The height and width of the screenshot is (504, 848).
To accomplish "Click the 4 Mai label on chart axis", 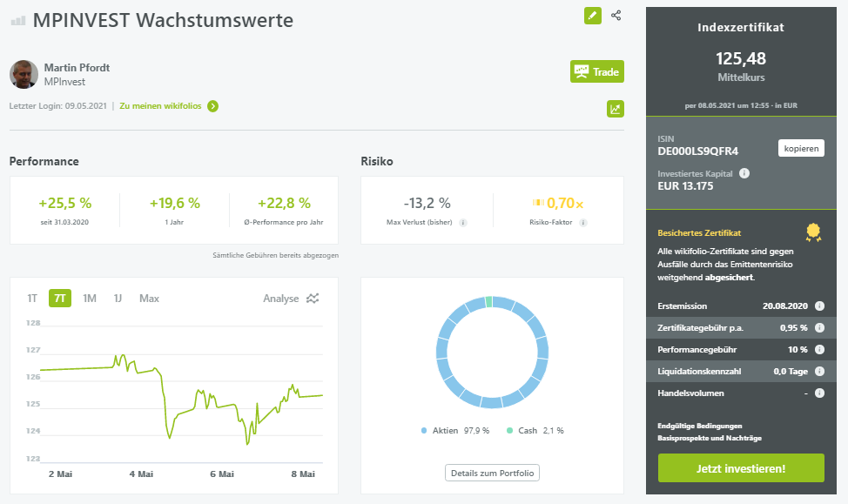I will [x=141, y=474].
